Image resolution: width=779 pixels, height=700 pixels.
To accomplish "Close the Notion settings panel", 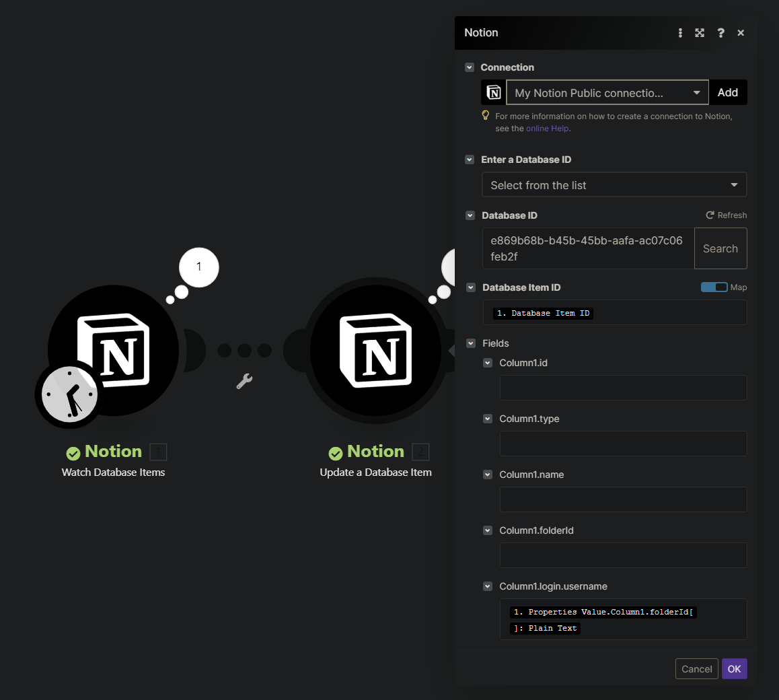I will point(741,33).
